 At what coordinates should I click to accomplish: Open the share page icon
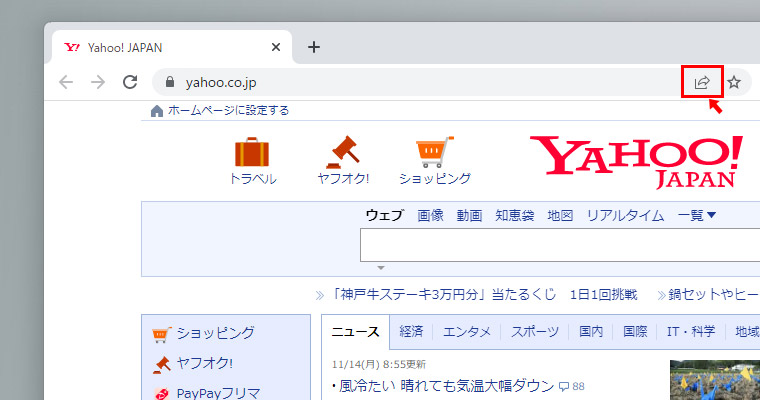(x=702, y=82)
